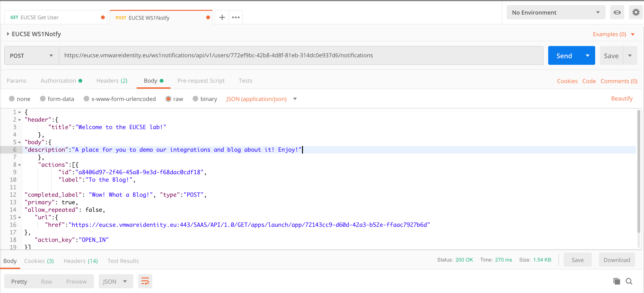Click the "Welcome to the EUCSE lab!" title text
This screenshot has height=293, width=644.
[121, 127]
